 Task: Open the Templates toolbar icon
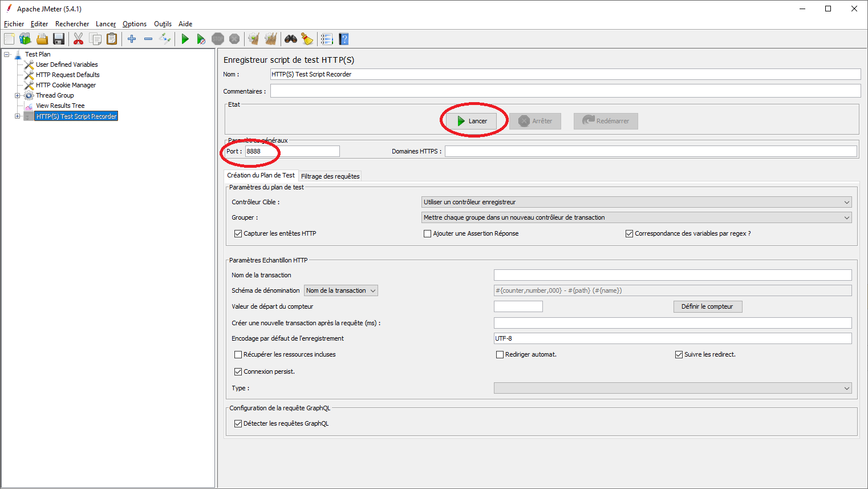(x=25, y=39)
